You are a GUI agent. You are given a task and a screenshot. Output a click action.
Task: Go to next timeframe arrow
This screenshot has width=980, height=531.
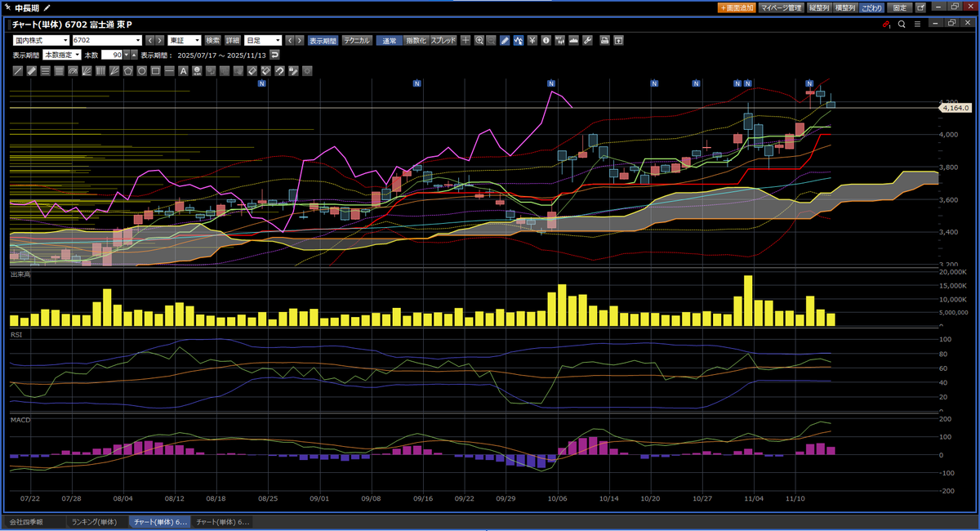[x=300, y=40]
